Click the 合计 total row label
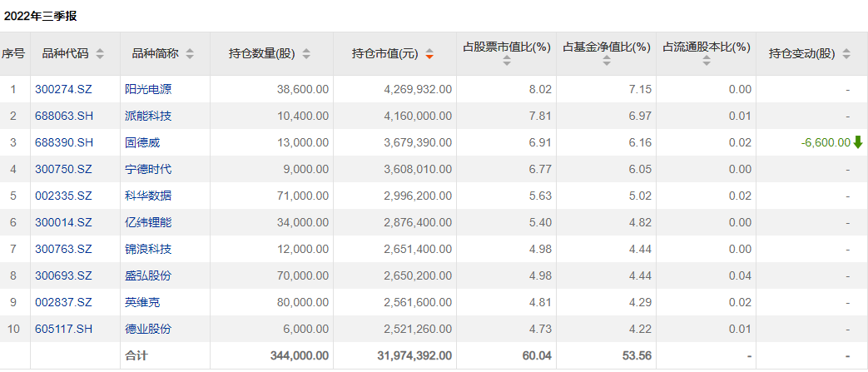Viewport: 868px width, 372px height. tap(136, 355)
